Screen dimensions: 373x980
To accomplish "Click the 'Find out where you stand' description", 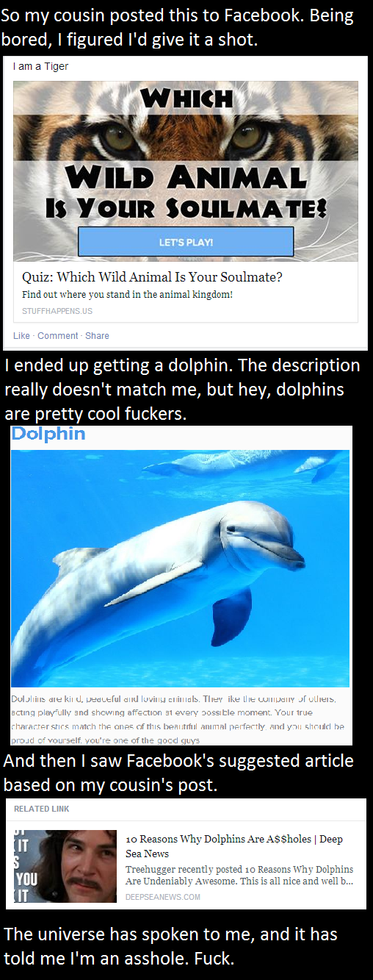I will (x=127, y=295).
